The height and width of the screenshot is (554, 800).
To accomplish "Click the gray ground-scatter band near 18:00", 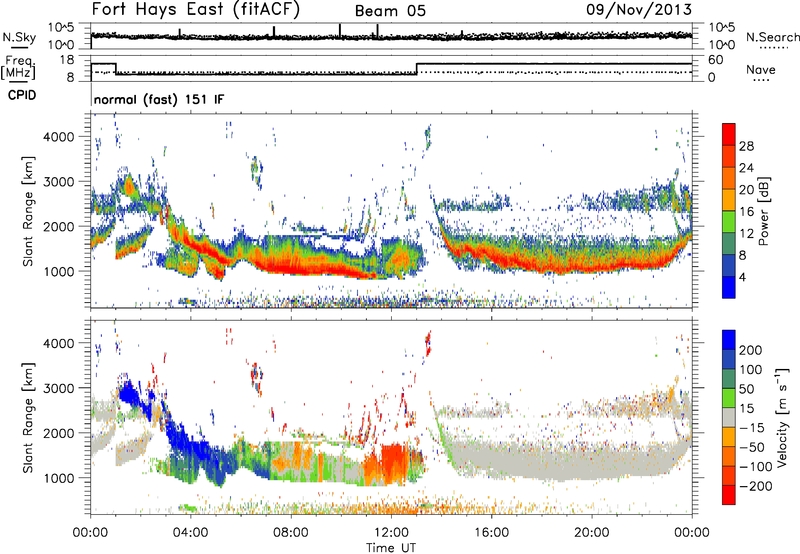I will 561,462.
